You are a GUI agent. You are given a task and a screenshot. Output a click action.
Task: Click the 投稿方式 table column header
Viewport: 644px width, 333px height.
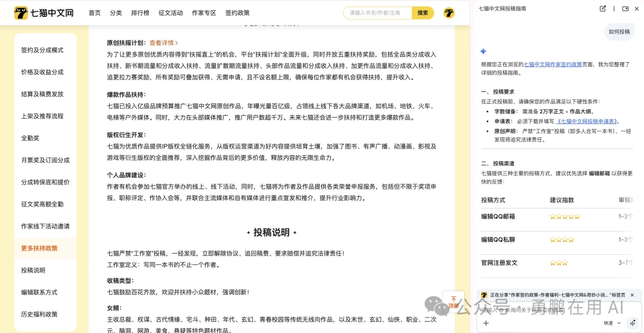tap(493, 200)
